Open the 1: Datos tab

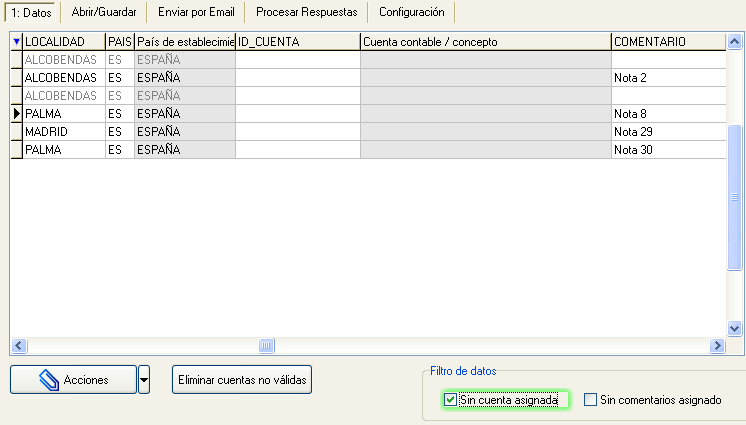point(31,12)
